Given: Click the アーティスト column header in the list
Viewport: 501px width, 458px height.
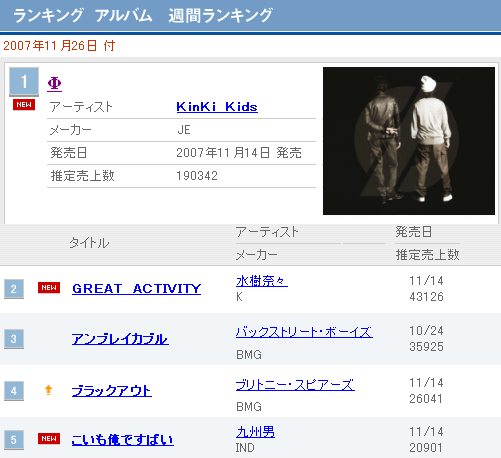Looking at the screenshot, I should pyautogui.click(x=267, y=232).
